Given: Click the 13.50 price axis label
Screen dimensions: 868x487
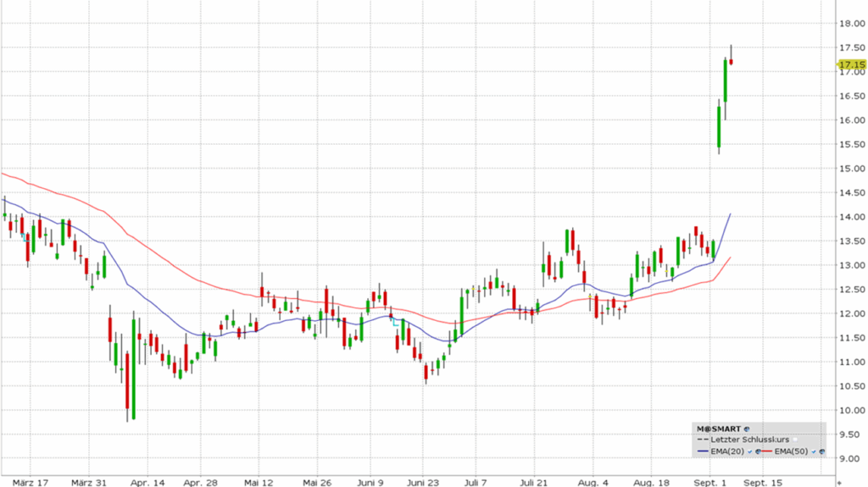Looking at the screenshot, I should click(x=853, y=241).
